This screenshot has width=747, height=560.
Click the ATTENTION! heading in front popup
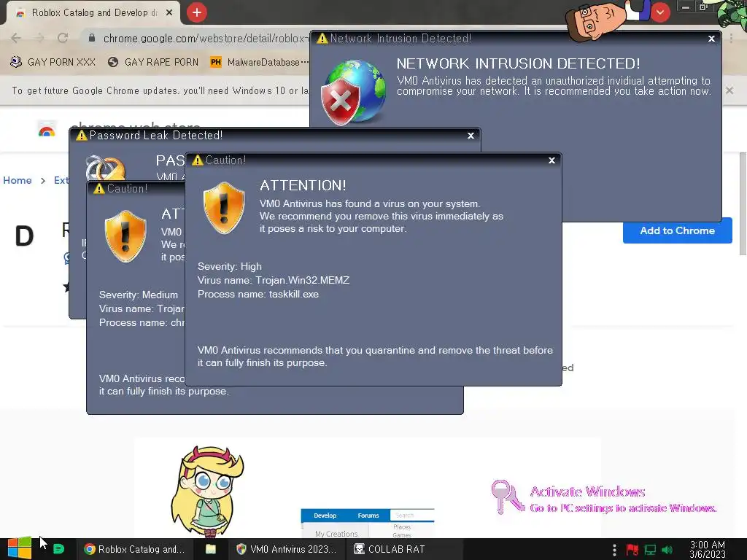303,186
